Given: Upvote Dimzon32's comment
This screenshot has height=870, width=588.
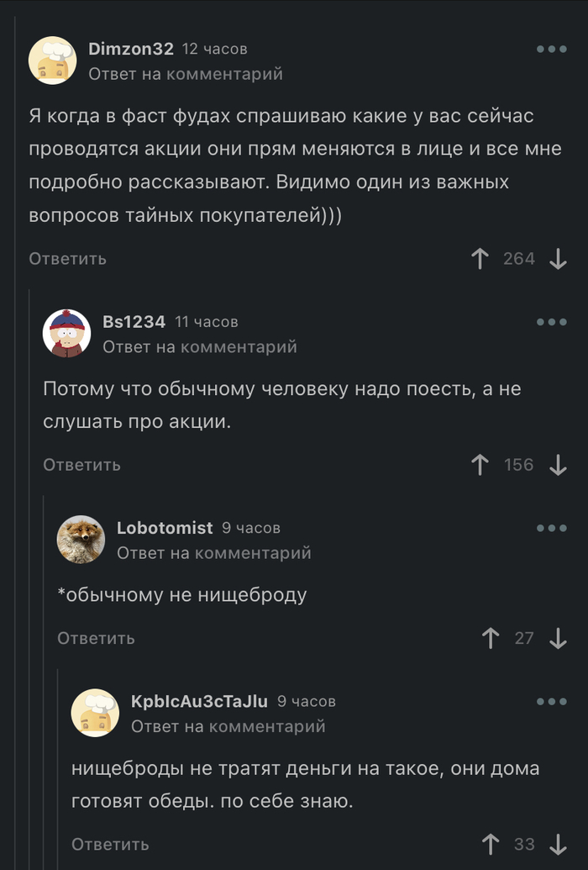Looking at the screenshot, I should [480, 259].
